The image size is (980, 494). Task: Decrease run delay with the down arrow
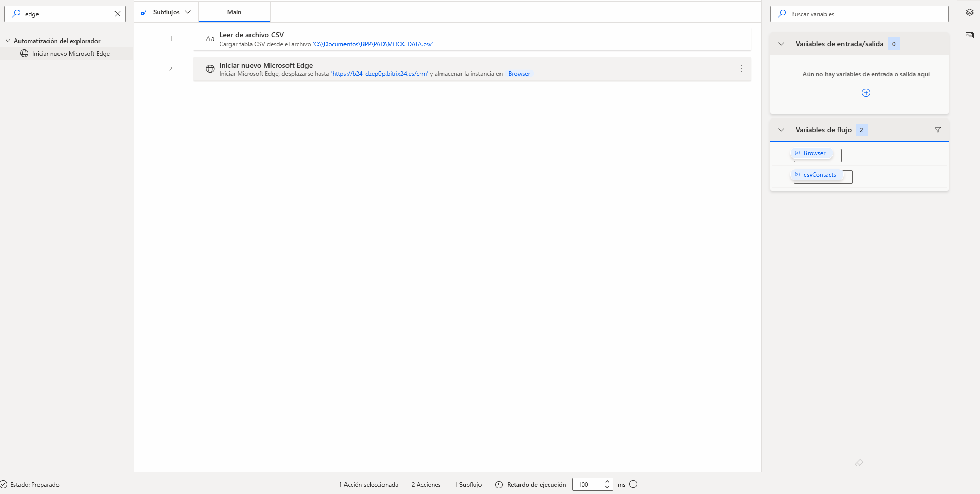pyautogui.click(x=607, y=487)
